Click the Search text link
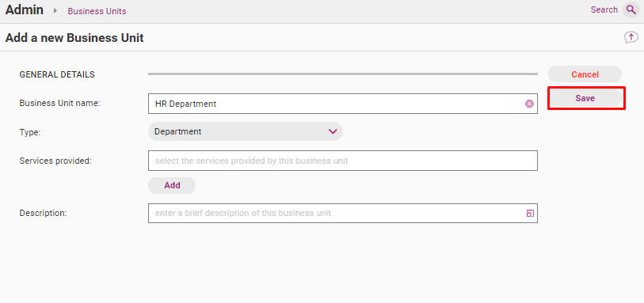 pos(604,9)
